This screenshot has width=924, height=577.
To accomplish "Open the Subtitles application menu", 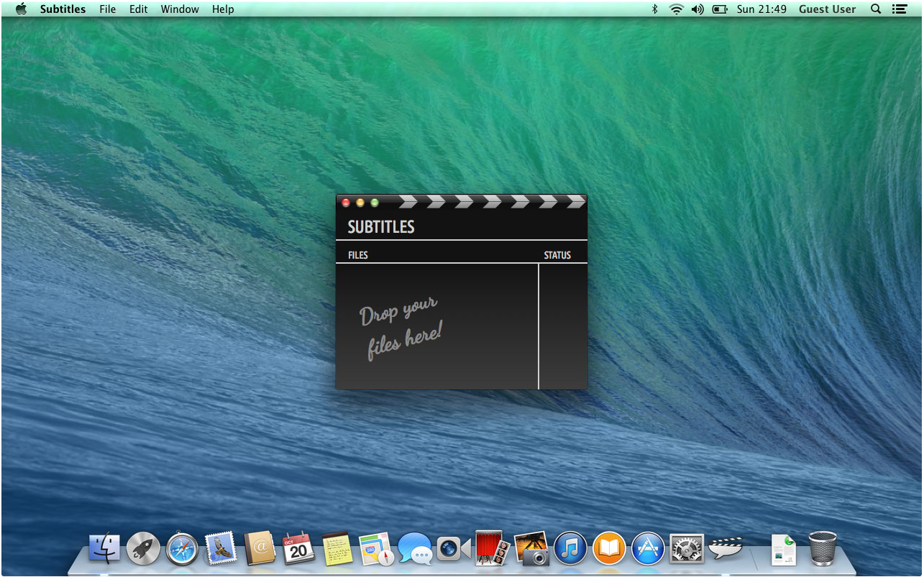I will (63, 9).
